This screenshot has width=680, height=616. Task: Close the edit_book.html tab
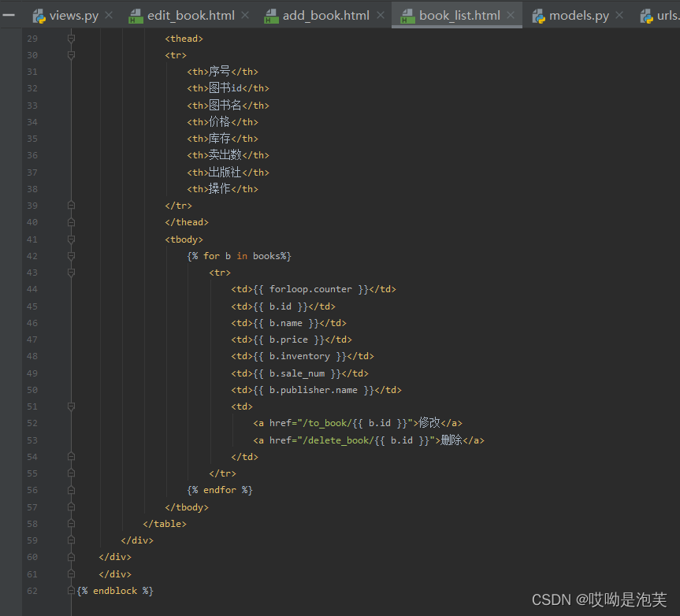[245, 15]
